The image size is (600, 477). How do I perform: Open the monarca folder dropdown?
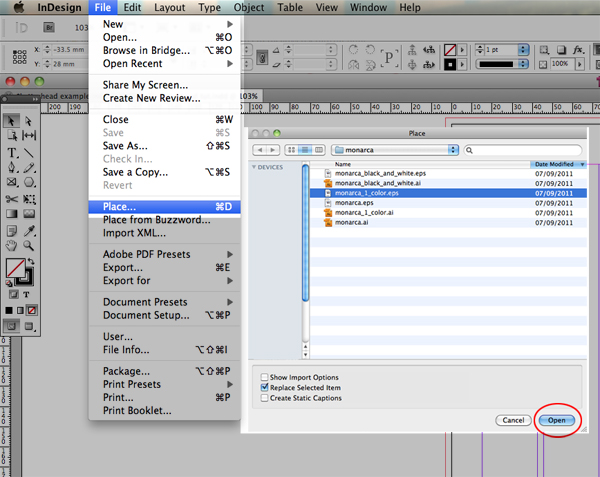pyautogui.click(x=395, y=150)
